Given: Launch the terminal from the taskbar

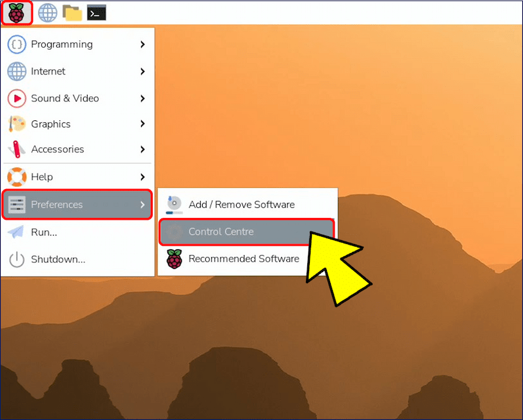Looking at the screenshot, I should pos(97,12).
